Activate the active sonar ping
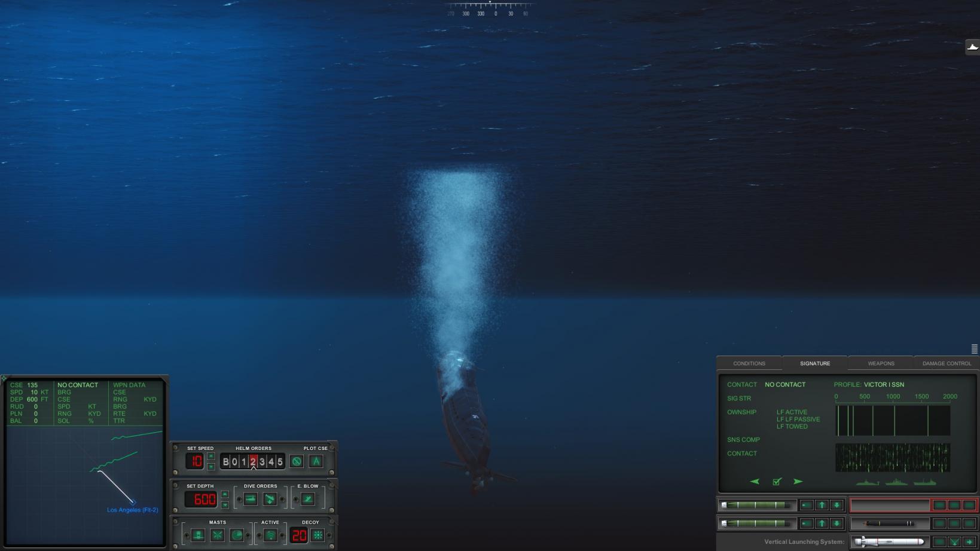The height and width of the screenshot is (551, 980). (270, 535)
